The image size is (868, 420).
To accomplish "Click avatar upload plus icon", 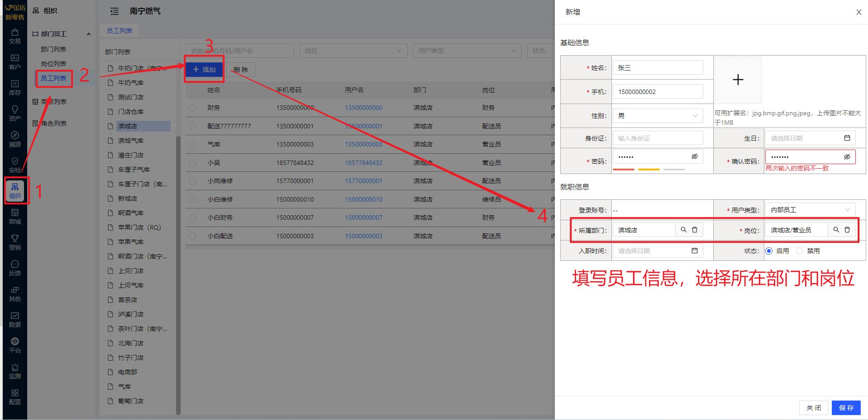I will pyautogui.click(x=738, y=80).
